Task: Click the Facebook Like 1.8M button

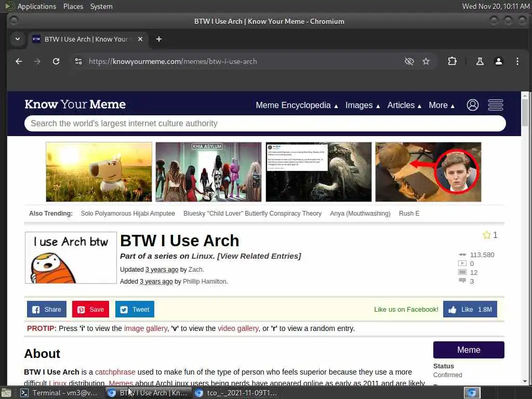Action: click(x=470, y=310)
